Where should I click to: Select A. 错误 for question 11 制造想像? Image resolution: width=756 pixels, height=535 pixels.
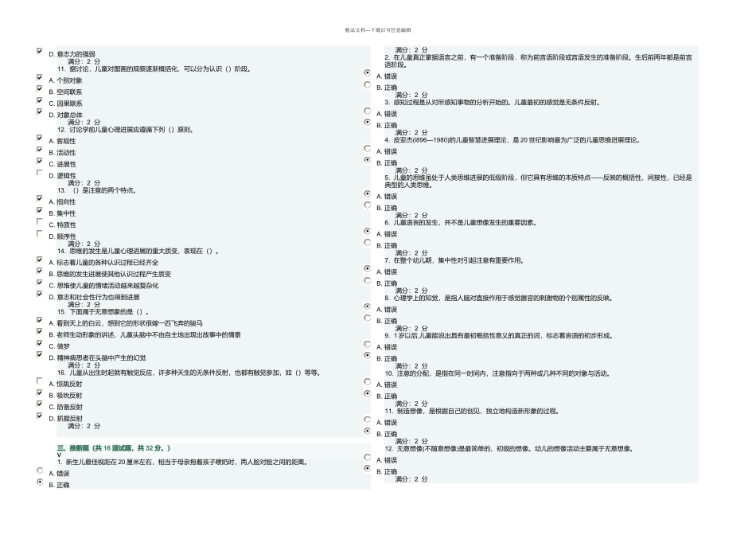pos(368,420)
